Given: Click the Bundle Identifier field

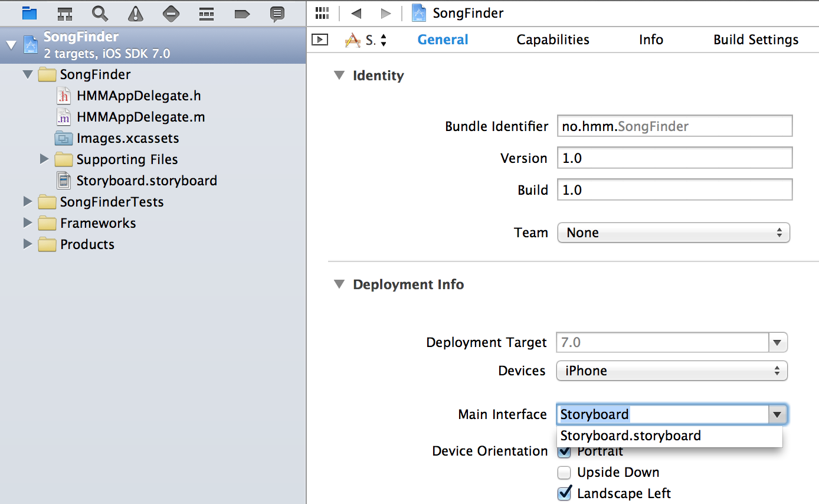Looking at the screenshot, I should pos(674,126).
